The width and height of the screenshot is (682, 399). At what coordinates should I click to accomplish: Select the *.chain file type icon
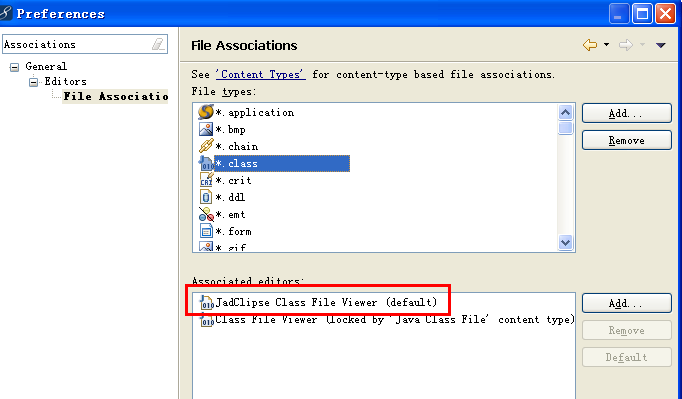click(206, 146)
